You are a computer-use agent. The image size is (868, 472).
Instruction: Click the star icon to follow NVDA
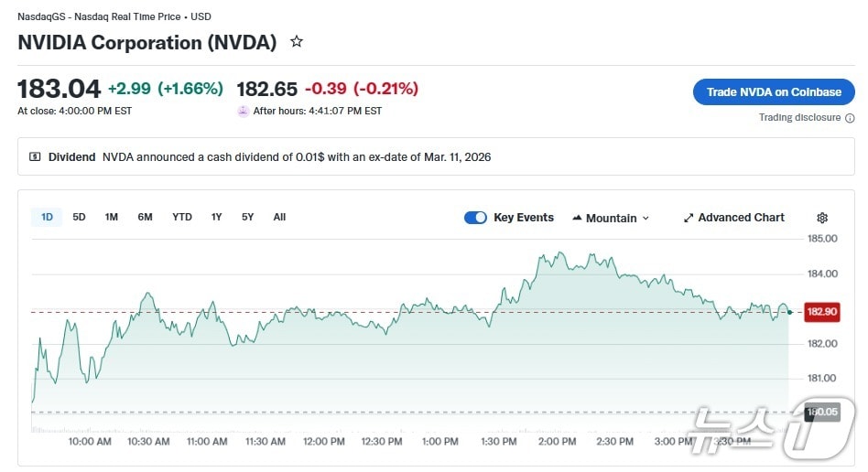point(296,42)
